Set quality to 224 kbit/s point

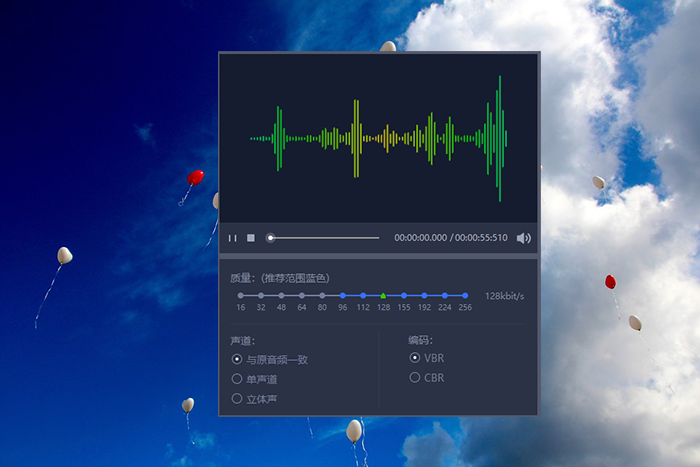(x=445, y=296)
